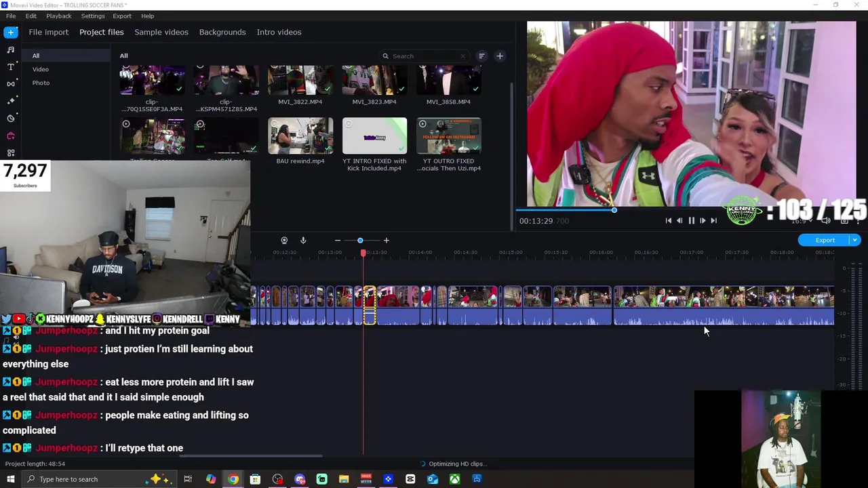
Task: Open the Xbox app from the taskbar
Action: tap(454, 479)
